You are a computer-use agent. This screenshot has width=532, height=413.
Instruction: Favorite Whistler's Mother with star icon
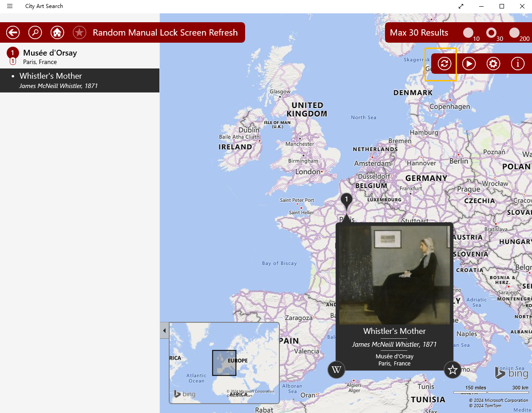pyautogui.click(x=453, y=369)
